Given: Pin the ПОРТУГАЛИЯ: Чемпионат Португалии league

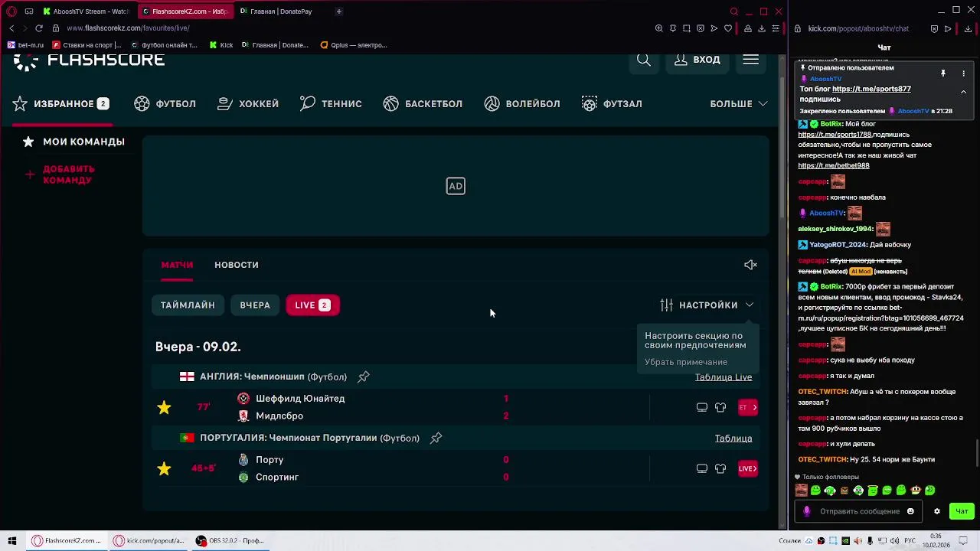Looking at the screenshot, I should pyautogui.click(x=436, y=438).
